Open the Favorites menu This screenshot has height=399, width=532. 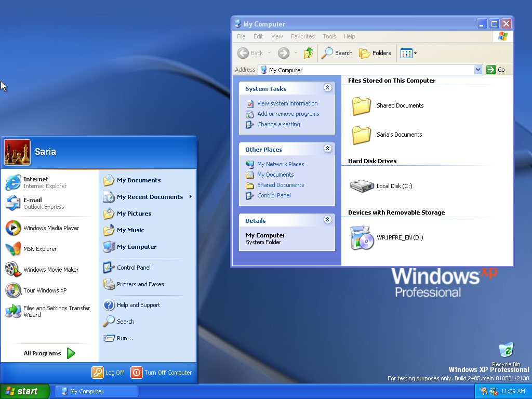(302, 36)
